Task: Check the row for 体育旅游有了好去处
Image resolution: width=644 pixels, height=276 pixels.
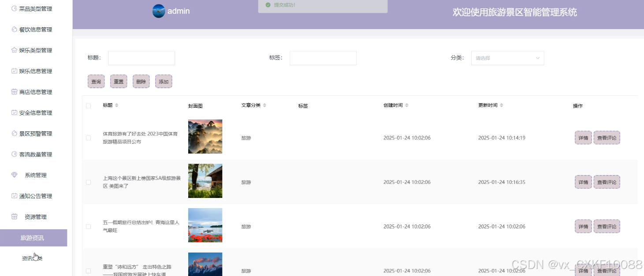Action: pyautogui.click(x=89, y=138)
